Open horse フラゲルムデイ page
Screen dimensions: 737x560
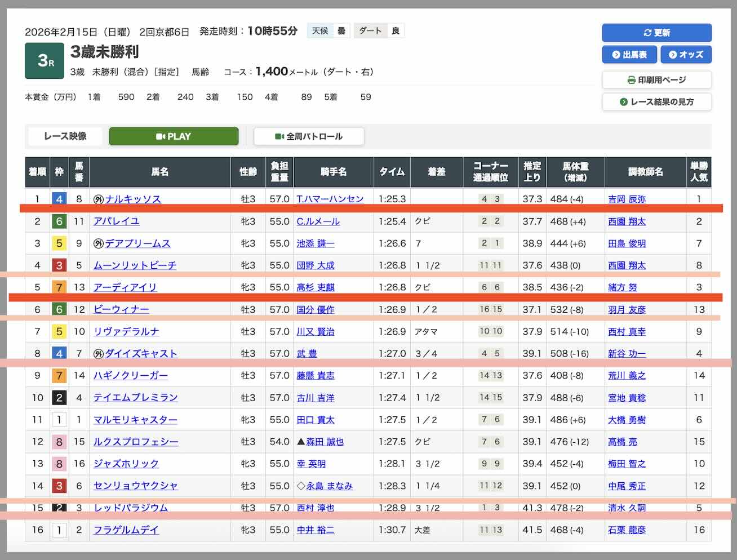[x=126, y=530]
